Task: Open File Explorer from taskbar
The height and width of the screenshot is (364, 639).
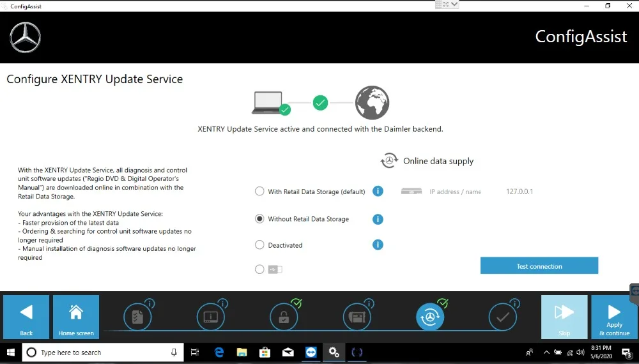Action: point(242,353)
